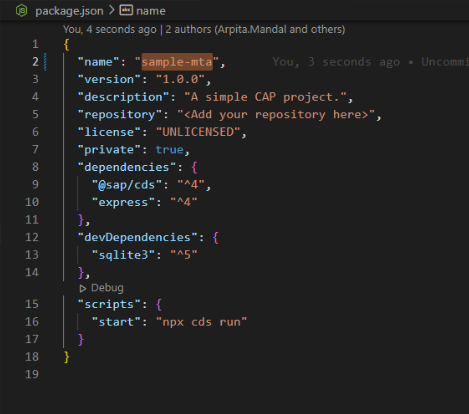The image size is (469, 414).
Task: Click the "start" script key
Action: pyautogui.click(x=116, y=322)
